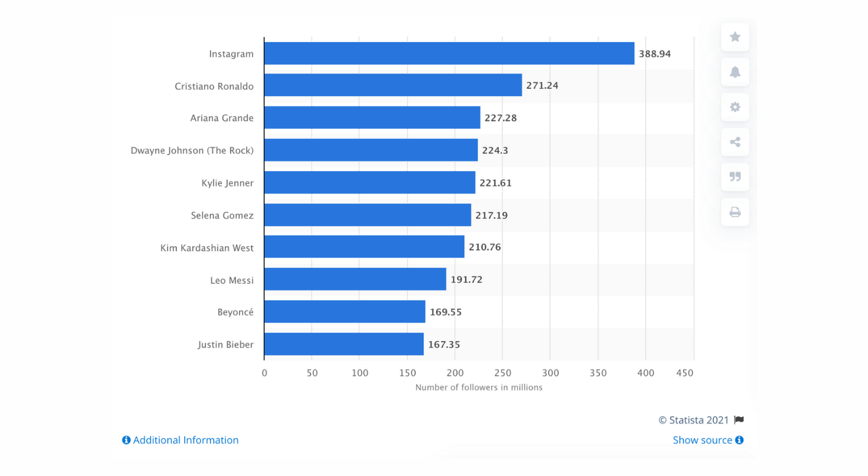868x476 pixels.
Task: Click the Kim Kardashian West bar
Action: pyautogui.click(x=364, y=246)
